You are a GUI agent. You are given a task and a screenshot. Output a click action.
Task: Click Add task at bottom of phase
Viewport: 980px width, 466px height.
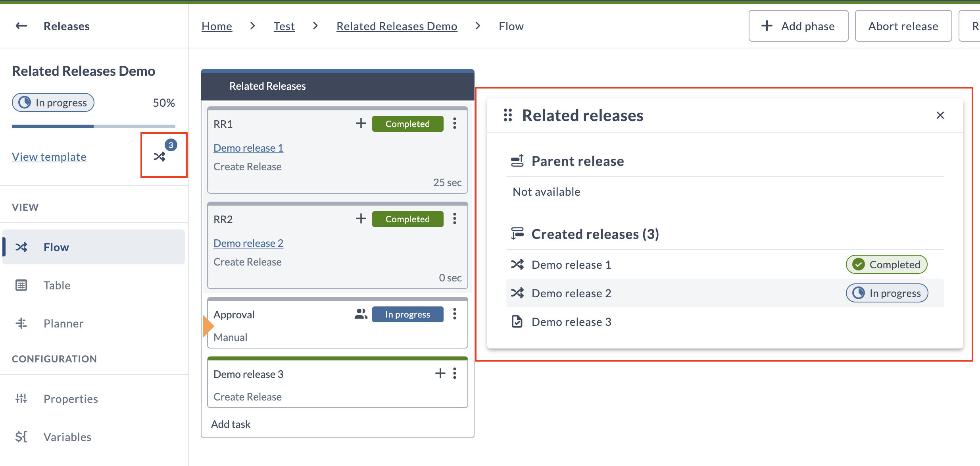coord(231,424)
